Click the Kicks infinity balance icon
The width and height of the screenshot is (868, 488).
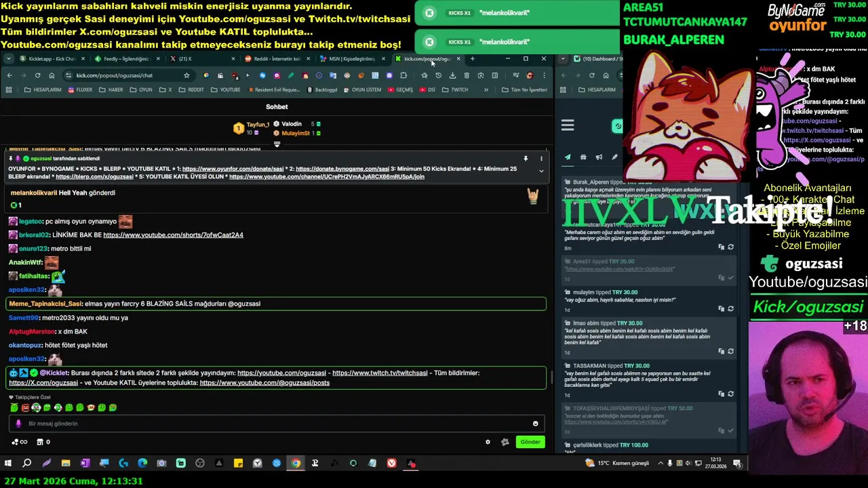pyautogui.click(x=19, y=442)
